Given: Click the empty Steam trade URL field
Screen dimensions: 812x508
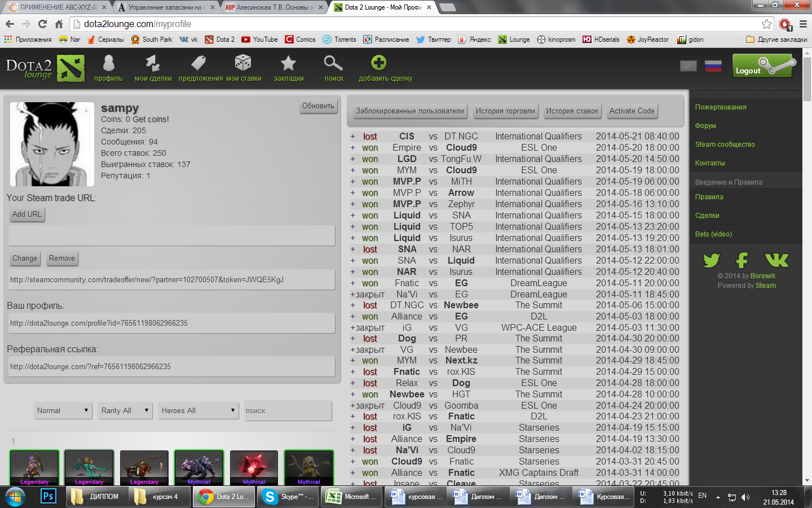Looking at the screenshot, I should (x=171, y=235).
